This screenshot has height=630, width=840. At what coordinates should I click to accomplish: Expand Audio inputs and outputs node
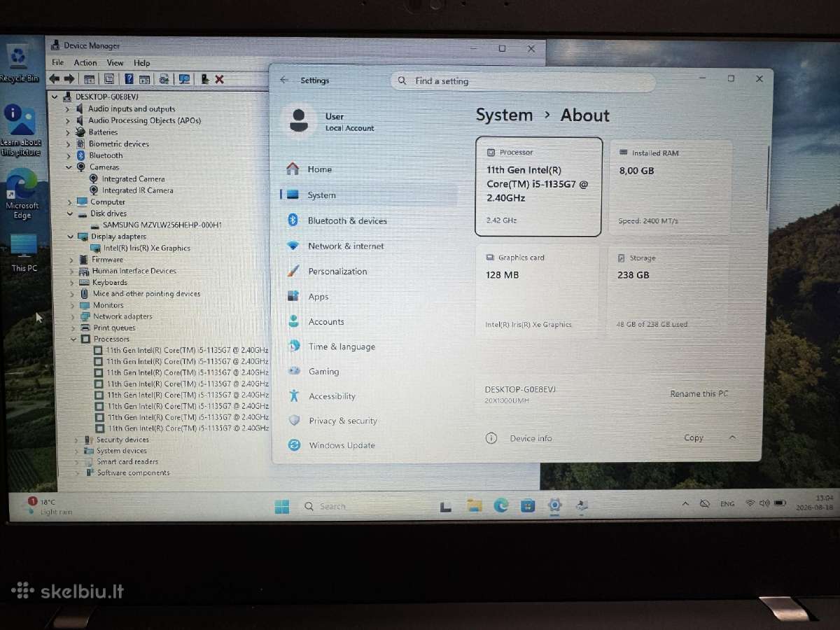coord(68,109)
